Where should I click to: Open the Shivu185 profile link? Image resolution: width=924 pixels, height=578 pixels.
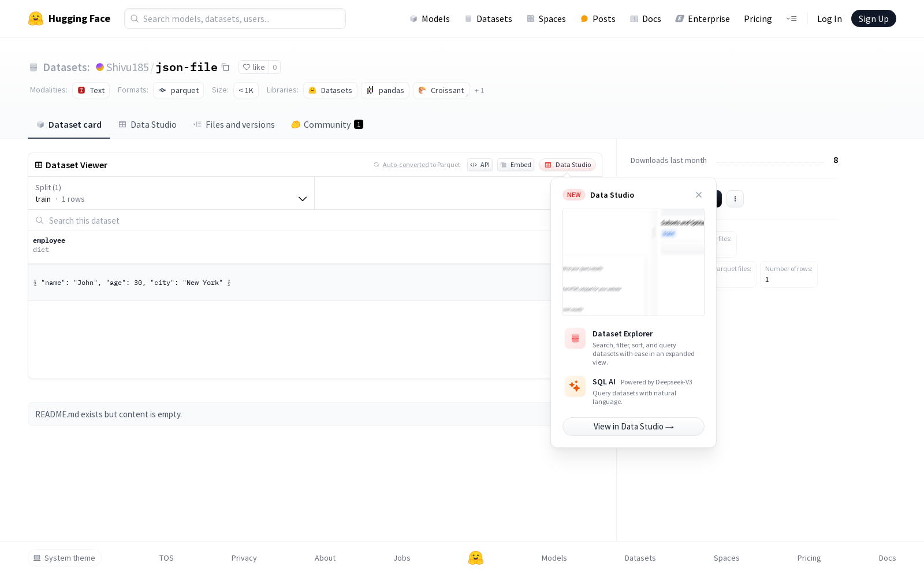tap(128, 67)
